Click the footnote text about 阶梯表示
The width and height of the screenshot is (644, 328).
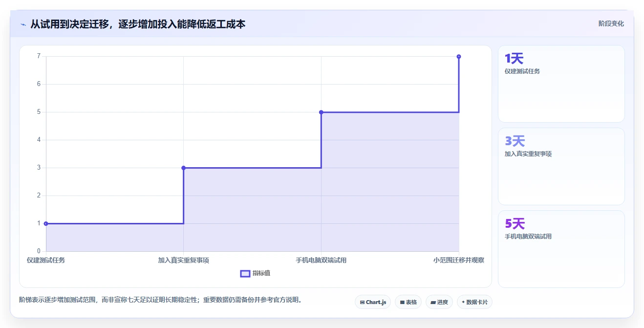[162, 300]
